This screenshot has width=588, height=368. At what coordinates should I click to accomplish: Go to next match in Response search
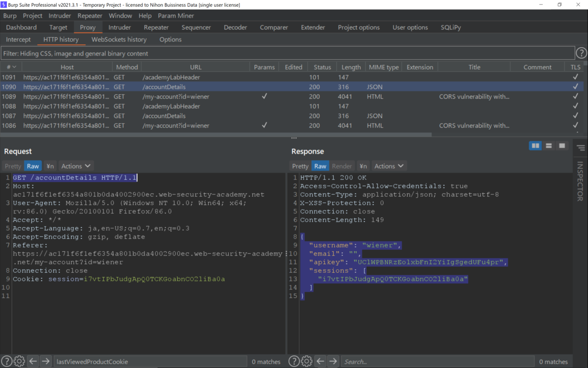pos(333,361)
